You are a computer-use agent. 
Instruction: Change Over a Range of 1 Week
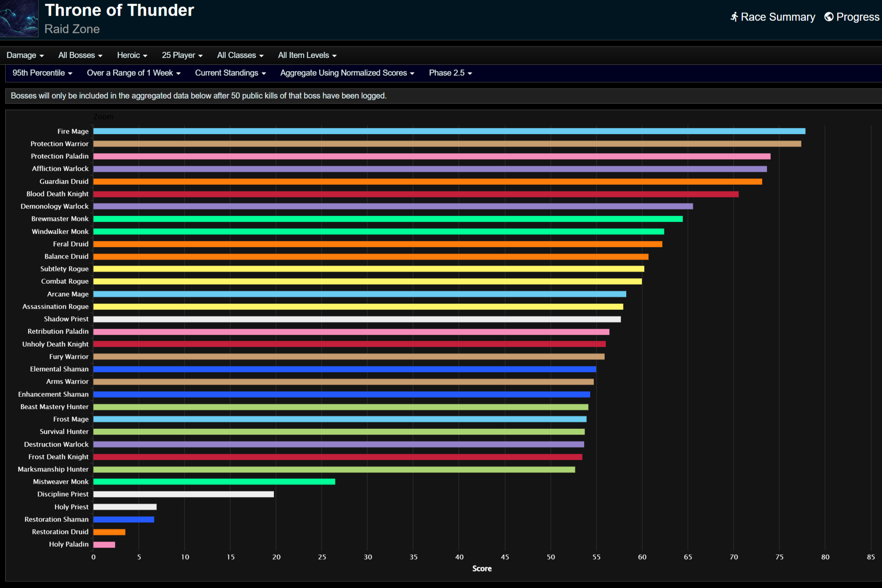point(134,73)
